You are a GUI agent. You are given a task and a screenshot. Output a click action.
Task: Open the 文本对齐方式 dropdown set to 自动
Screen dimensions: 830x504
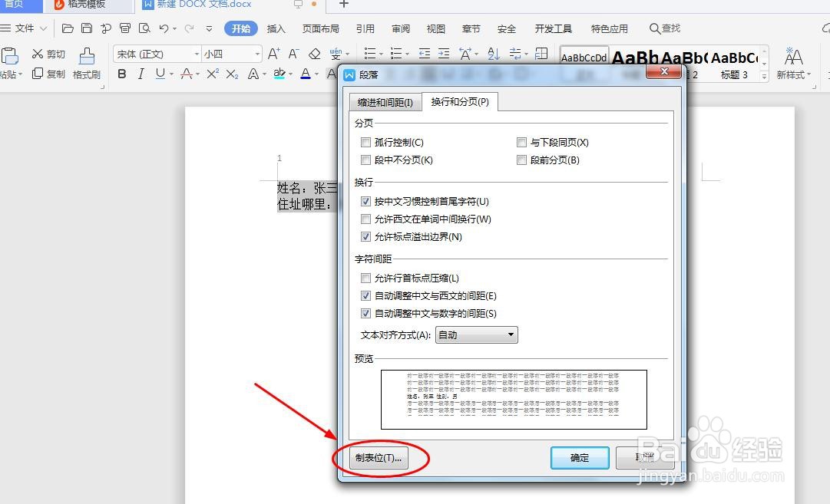coord(476,334)
